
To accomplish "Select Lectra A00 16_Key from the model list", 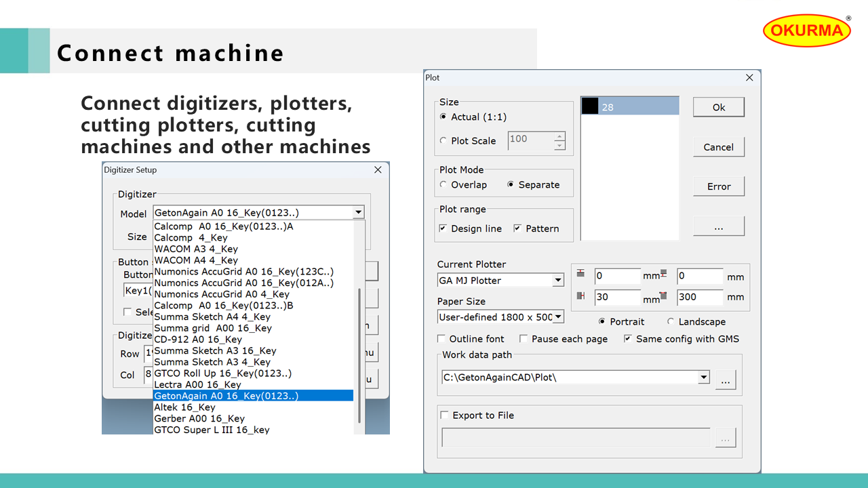I will pos(197,384).
